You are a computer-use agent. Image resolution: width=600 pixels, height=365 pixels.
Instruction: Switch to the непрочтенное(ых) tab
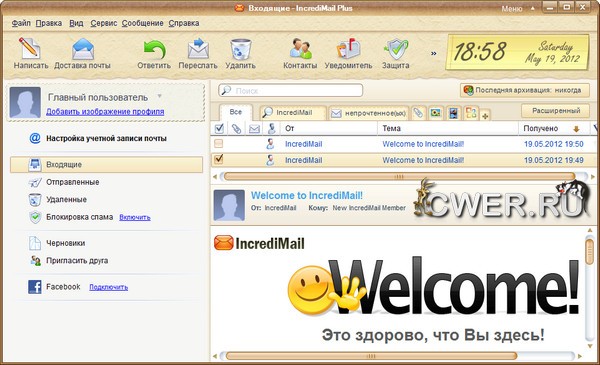coord(369,113)
